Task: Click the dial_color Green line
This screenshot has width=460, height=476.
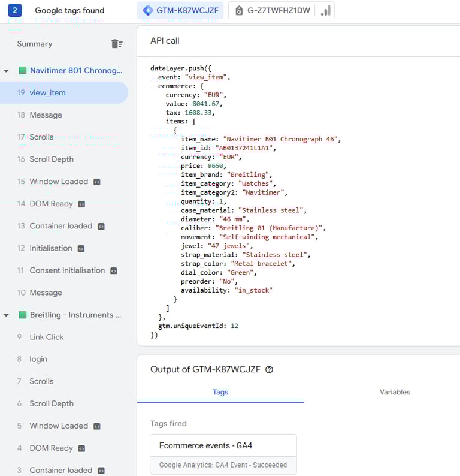Action: (219, 273)
